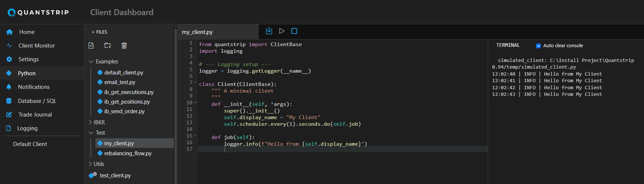This screenshot has width=644, height=184.
Task: Click the TERMINAL panel label
Action: pos(508,45)
